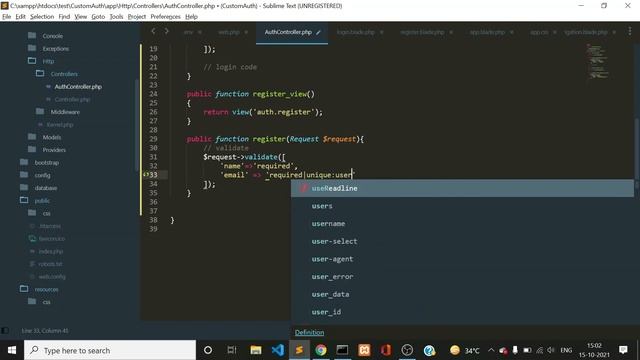Click the unsaved pencil icon on AuthController.php tab
The height and width of the screenshot is (360, 640).
tap(318, 32)
